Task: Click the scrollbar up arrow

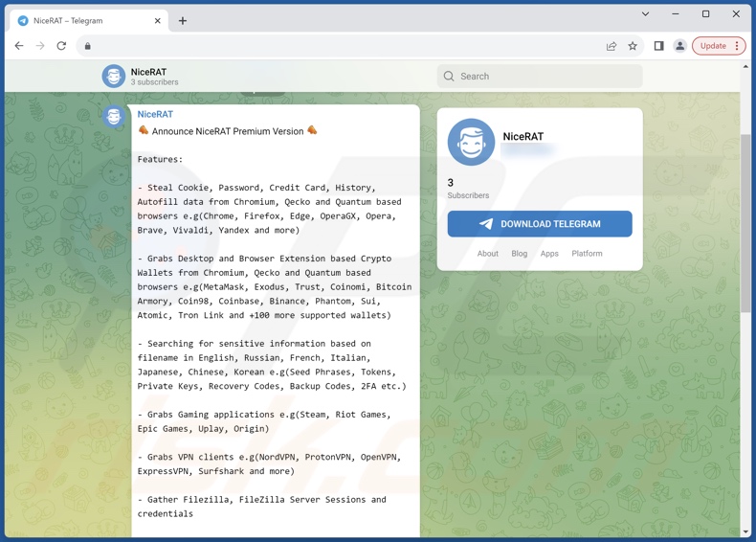Action: click(745, 67)
